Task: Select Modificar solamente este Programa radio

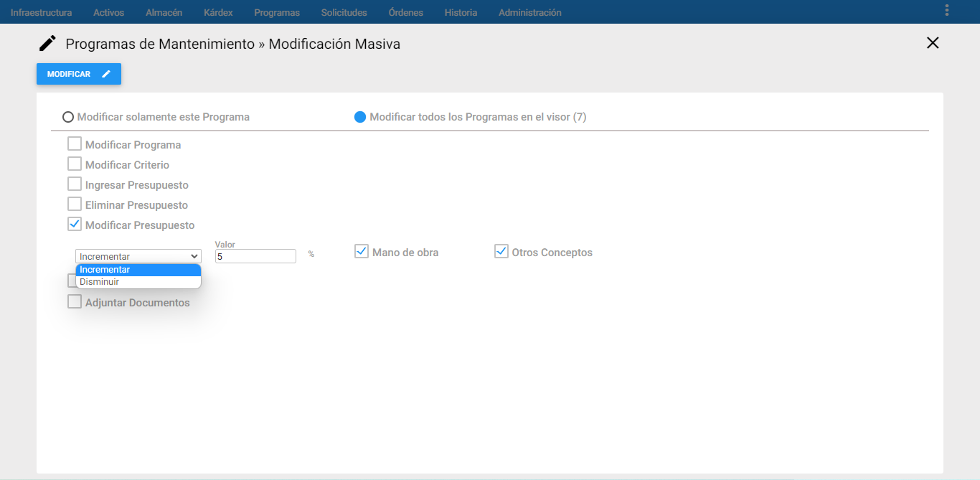Action: [x=68, y=117]
